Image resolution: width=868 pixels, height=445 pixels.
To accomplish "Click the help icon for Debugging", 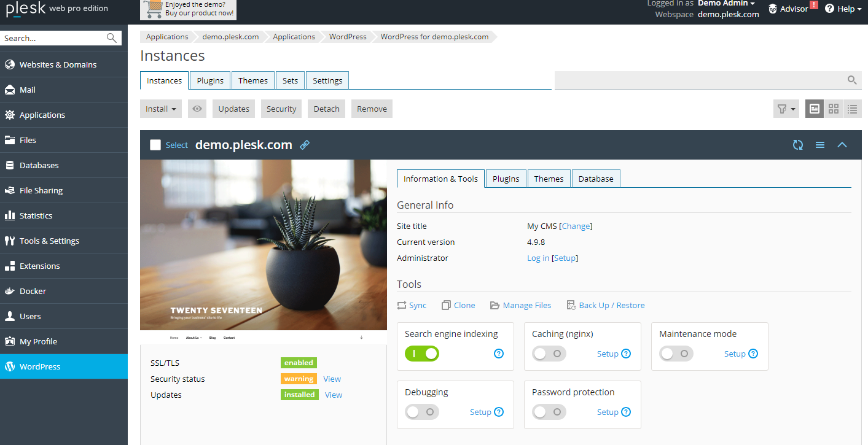I will point(499,412).
